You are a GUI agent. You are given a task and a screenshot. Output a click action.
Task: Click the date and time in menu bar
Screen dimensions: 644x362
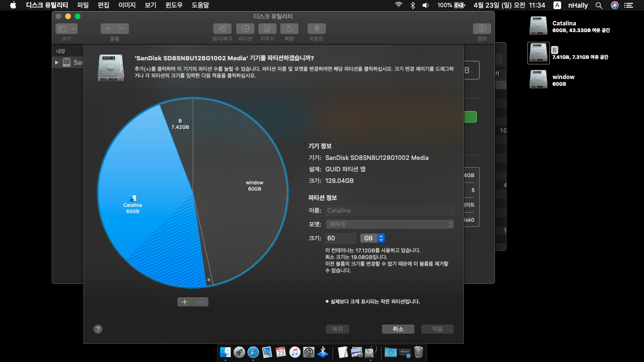509,5
